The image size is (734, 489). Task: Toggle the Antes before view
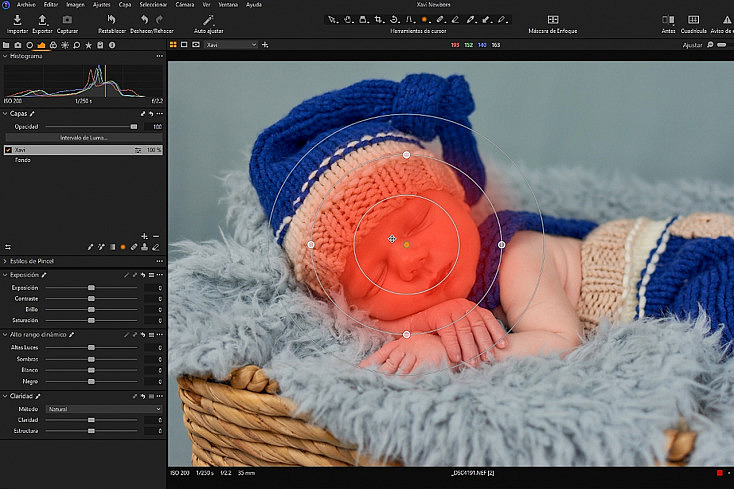(668, 19)
